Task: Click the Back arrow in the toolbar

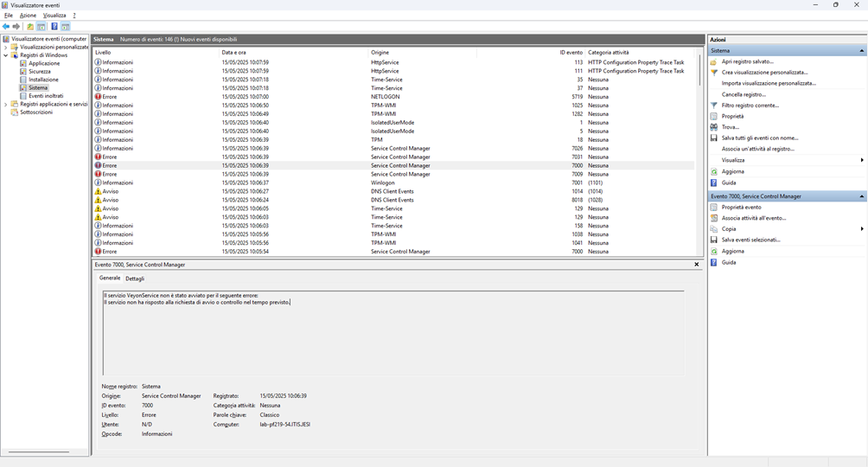Action: pos(6,27)
